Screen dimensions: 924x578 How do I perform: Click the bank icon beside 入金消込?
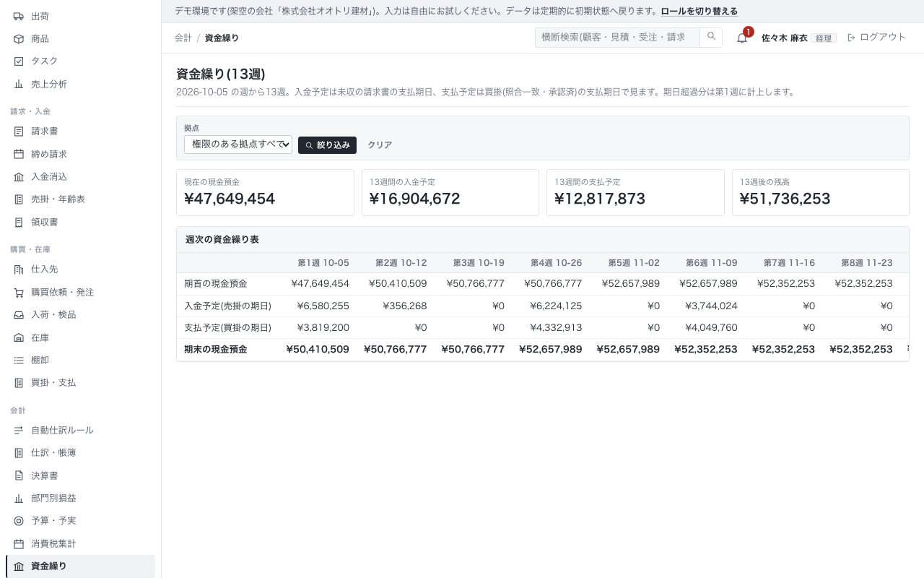coord(19,177)
